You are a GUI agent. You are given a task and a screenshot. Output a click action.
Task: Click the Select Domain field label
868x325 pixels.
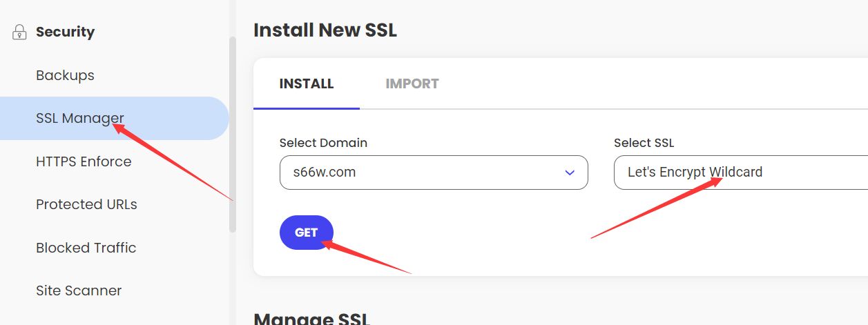[323, 143]
